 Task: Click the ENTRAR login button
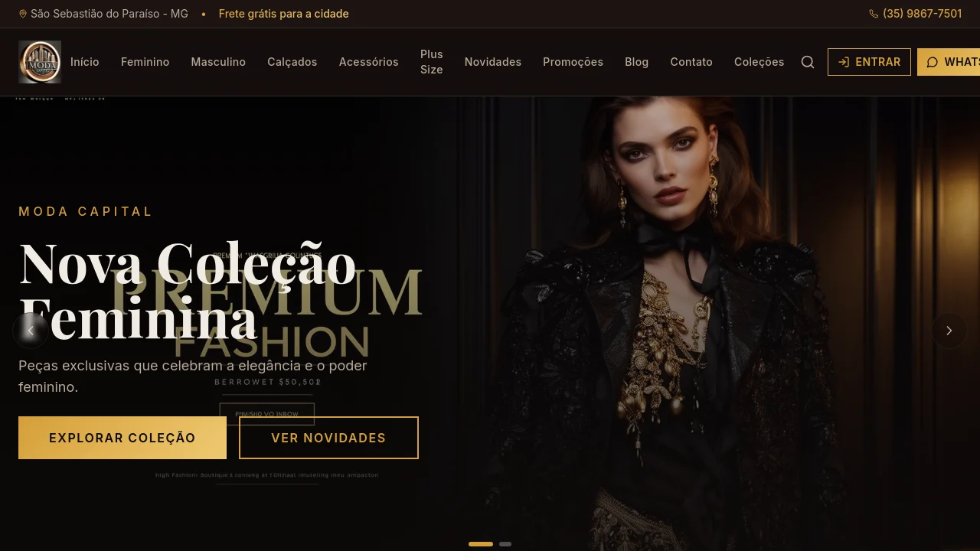869,62
